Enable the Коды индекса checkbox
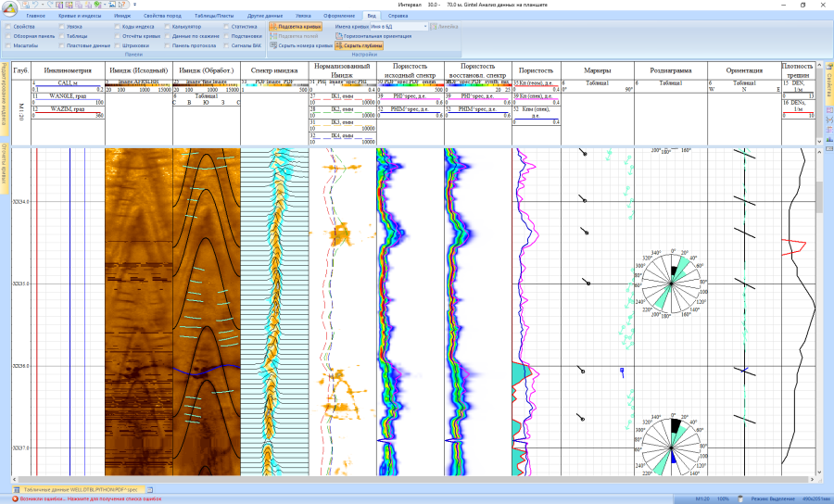 [118, 27]
